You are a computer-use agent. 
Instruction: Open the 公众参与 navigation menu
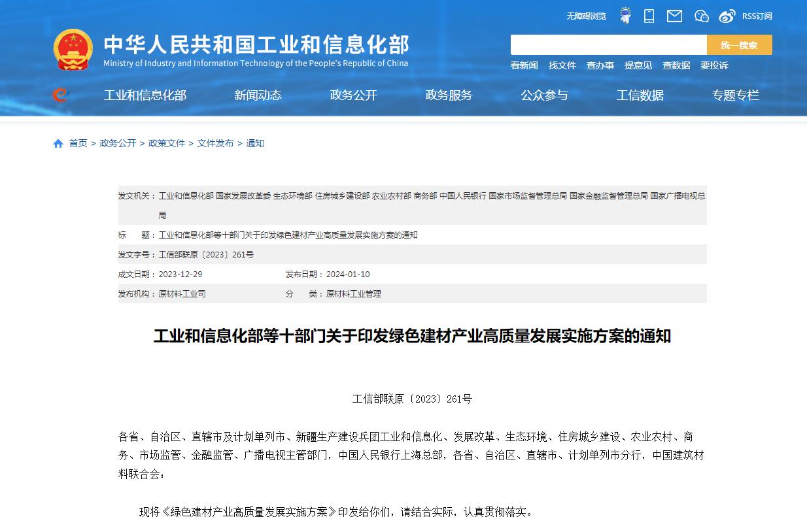[x=544, y=95]
